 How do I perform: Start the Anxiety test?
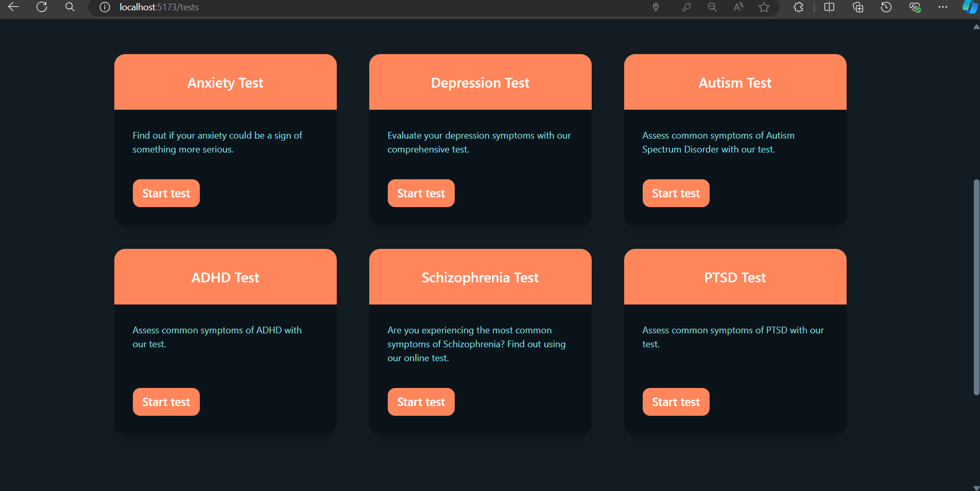[166, 193]
